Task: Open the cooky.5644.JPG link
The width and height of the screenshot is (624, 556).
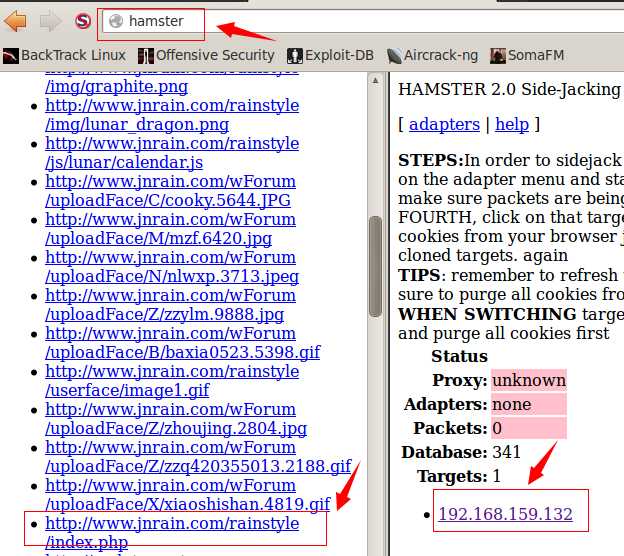Action: [170, 191]
